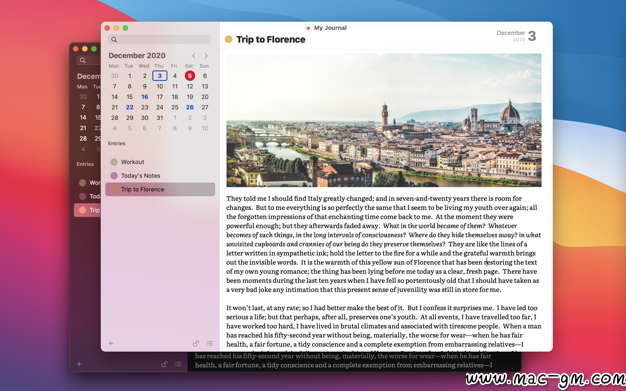Select blue day 16 in front calendar
Viewport: 626px width, 391px height.
[145, 97]
